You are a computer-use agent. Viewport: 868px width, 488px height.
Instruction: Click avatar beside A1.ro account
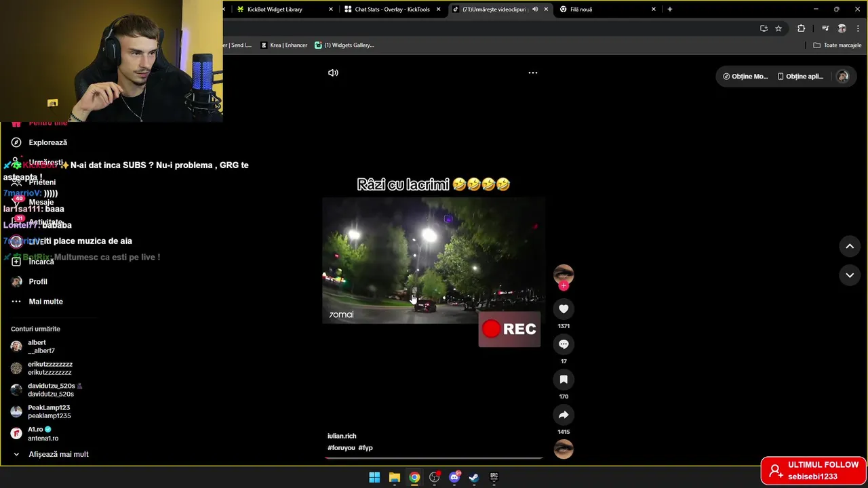(16, 434)
